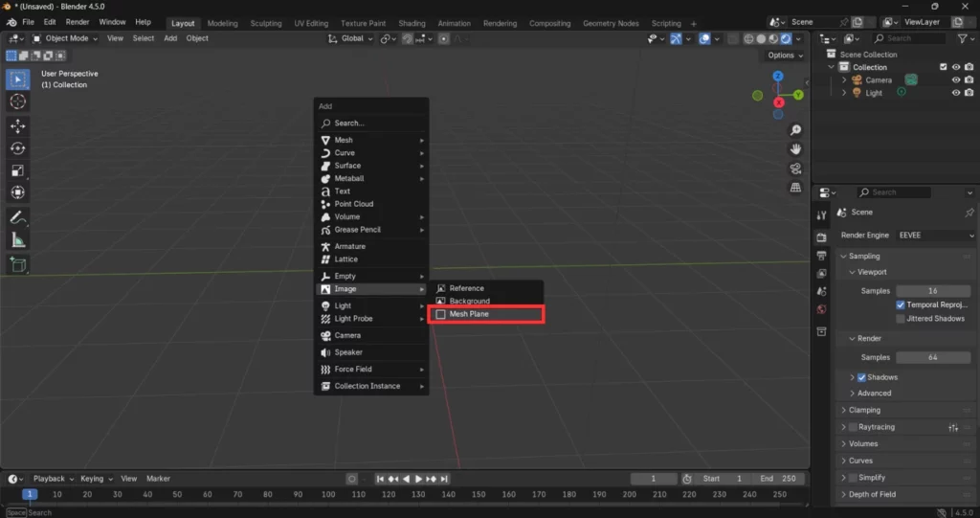Screen dimensions: 980x518
Task: Click the Viewport Samples value field
Action: 932,290
